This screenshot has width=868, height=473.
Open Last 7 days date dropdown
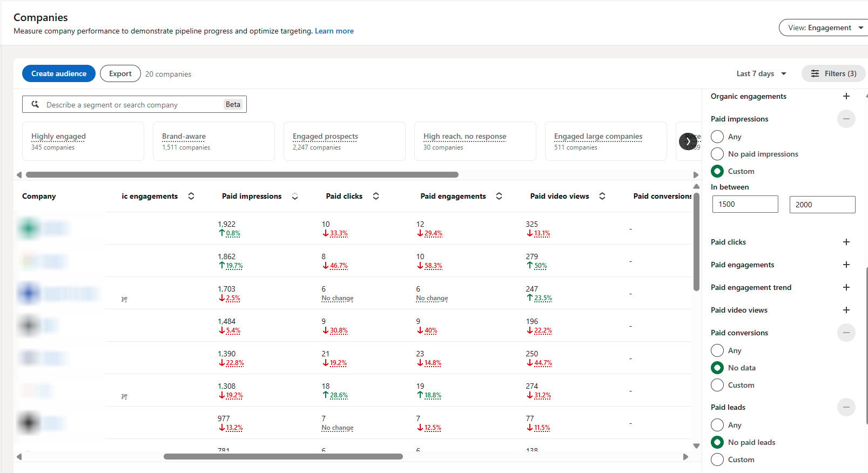tap(761, 73)
